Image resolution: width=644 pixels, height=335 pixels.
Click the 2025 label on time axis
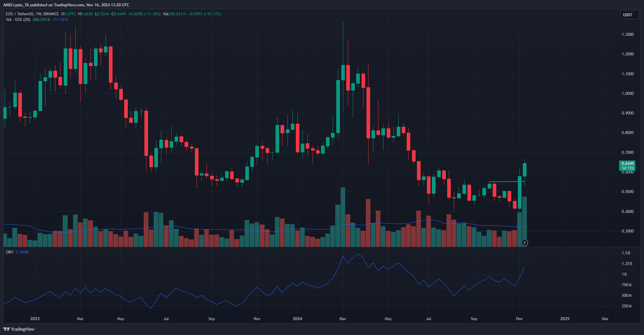point(565,319)
